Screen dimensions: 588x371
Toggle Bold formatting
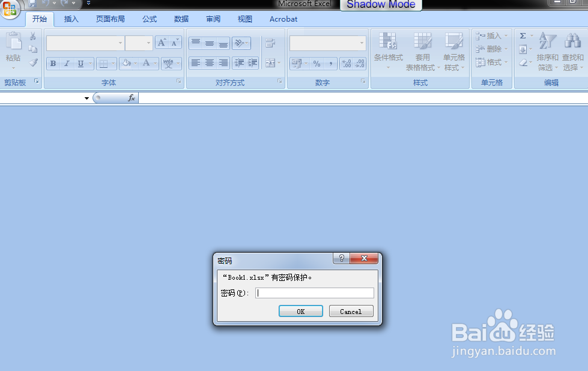pos(53,63)
